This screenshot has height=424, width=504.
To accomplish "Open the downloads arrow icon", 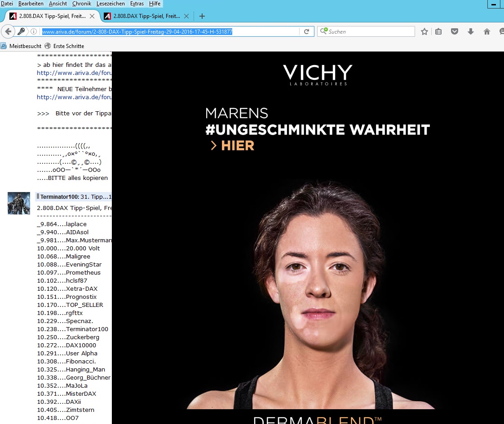I will pos(471,31).
